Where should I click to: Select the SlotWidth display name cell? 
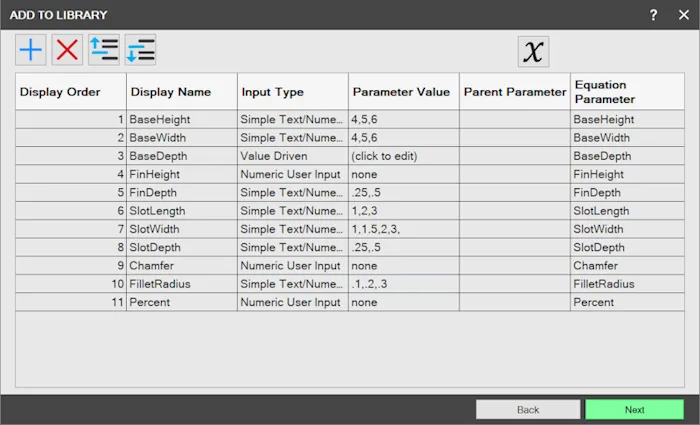182,229
